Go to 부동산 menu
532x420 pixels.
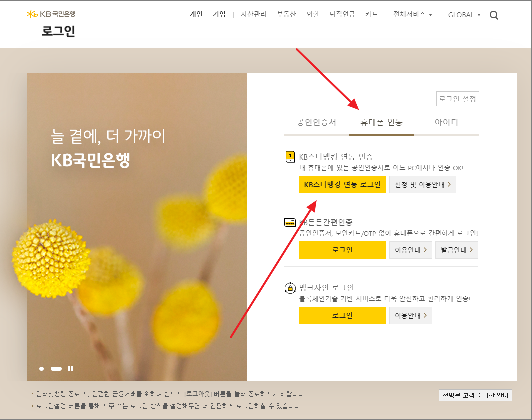click(x=286, y=14)
